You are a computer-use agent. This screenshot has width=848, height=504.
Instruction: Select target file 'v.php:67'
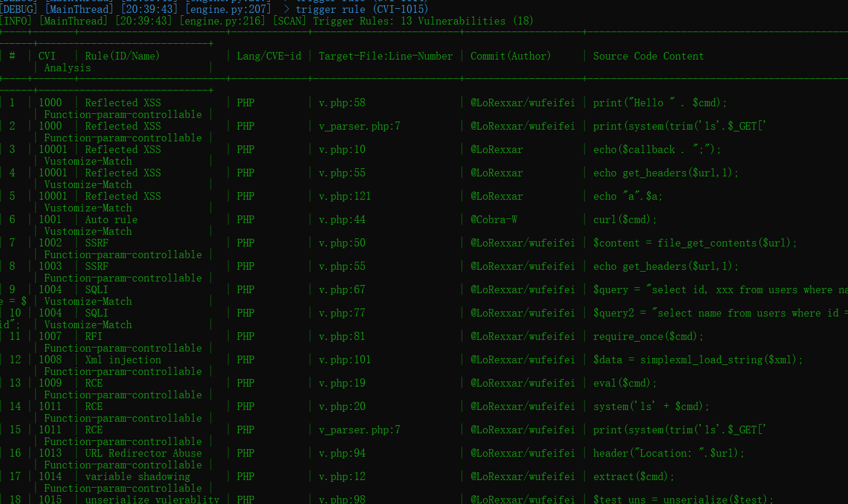(342, 290)
